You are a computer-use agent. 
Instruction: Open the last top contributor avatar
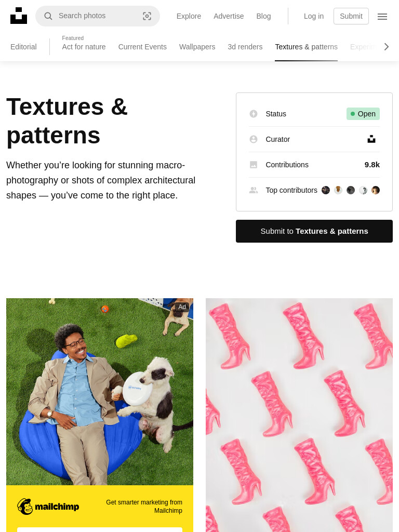pos(375,190)
